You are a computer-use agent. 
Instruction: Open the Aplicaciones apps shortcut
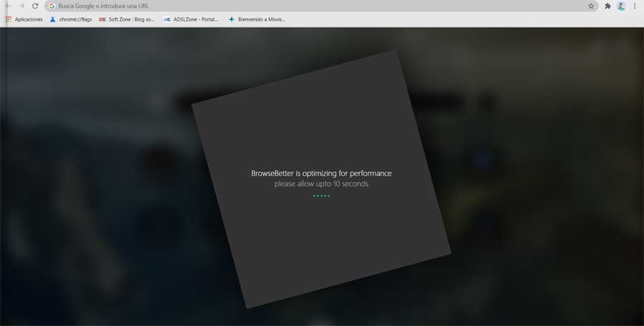(24, 19)
